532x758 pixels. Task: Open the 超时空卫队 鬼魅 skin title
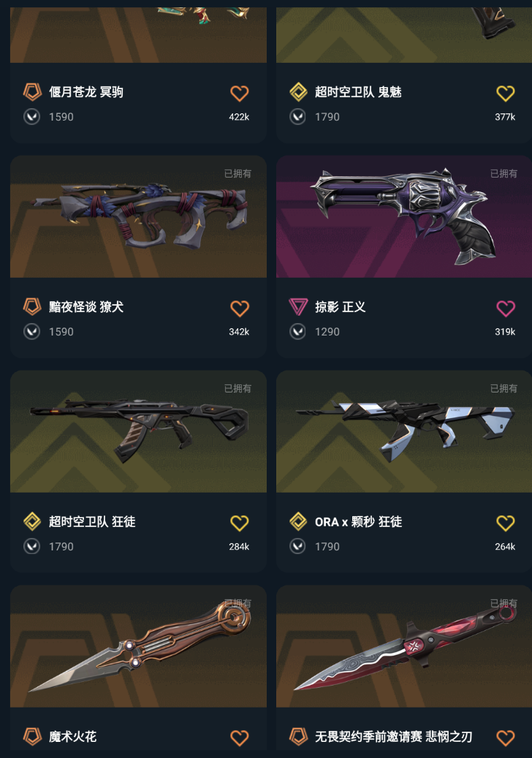point(358,92)
